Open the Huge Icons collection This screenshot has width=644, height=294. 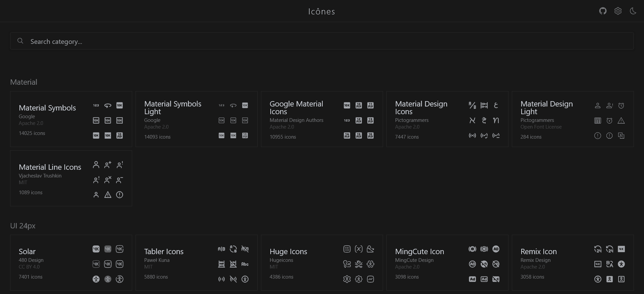click(x=288, y=251)
